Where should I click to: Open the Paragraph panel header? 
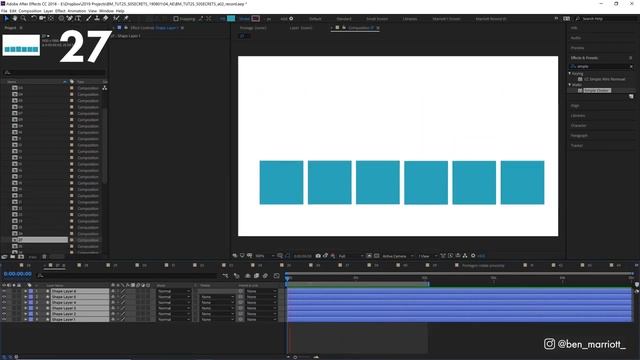coord(579,136)
